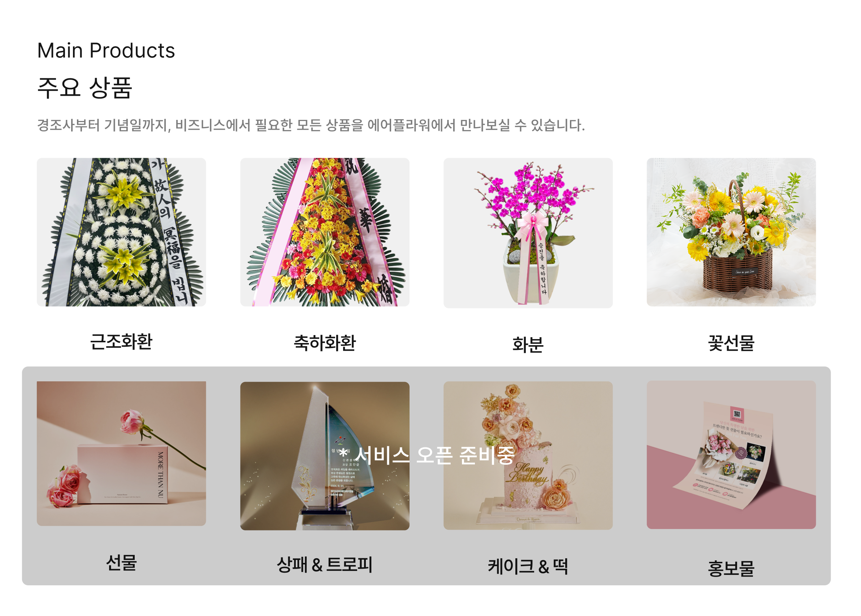Viewport: 861px width, 616px height.
Task: Select the 홍보물 category label
Action: click(731, 569)
